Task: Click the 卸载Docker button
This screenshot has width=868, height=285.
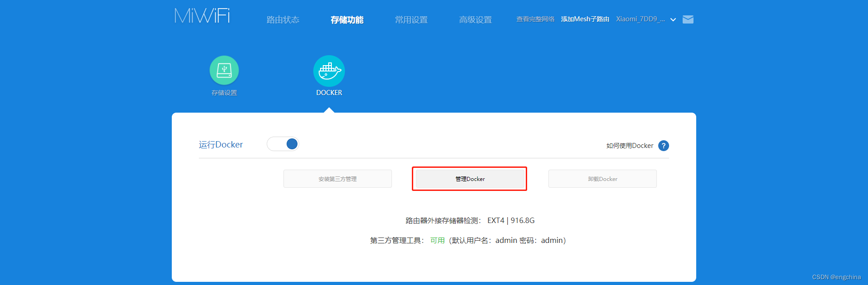Action: 603,179
